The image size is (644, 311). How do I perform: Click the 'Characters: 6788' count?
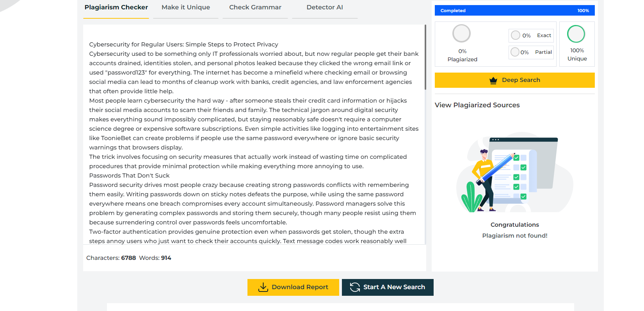[x=111, y=258]
